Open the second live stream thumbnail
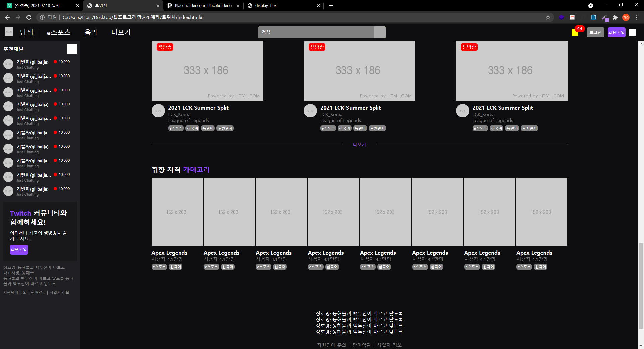Image resolution: width=644 pixels, height=349 pixels. (x=359, y=71)
